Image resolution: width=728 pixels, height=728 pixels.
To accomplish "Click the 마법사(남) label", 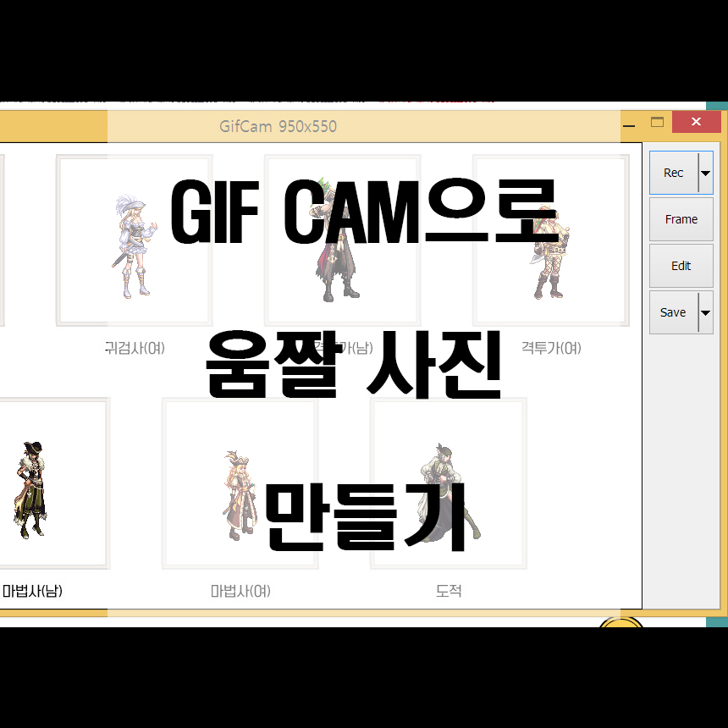I will coord(32,591).
